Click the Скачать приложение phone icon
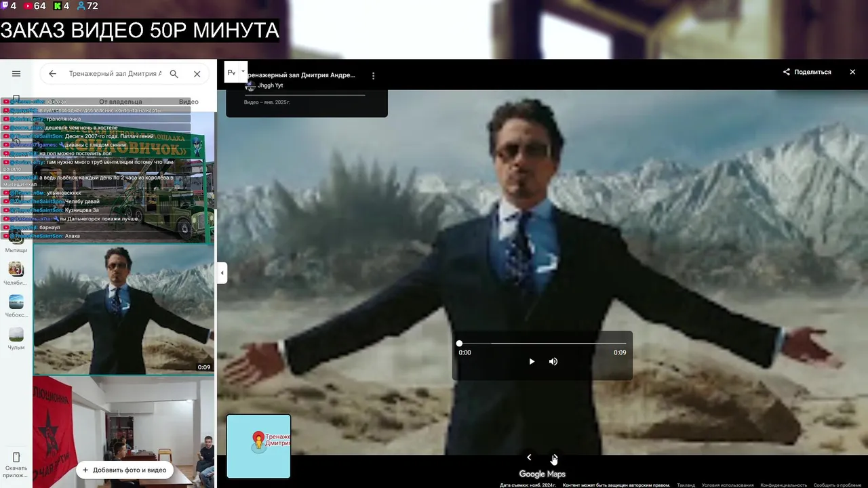The image size is (868, 488). pyautogui.click(x=16, y=457)
